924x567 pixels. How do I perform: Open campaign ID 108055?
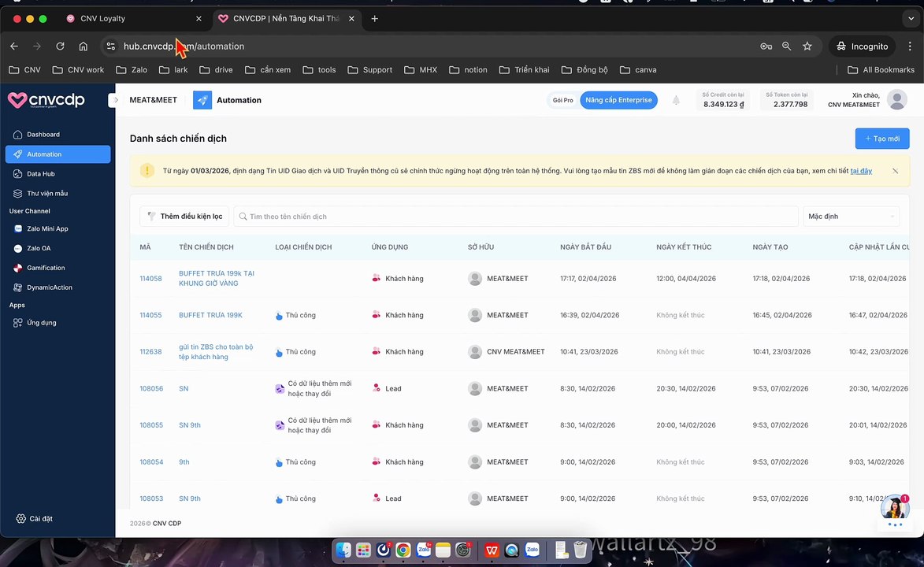point(151,425)
